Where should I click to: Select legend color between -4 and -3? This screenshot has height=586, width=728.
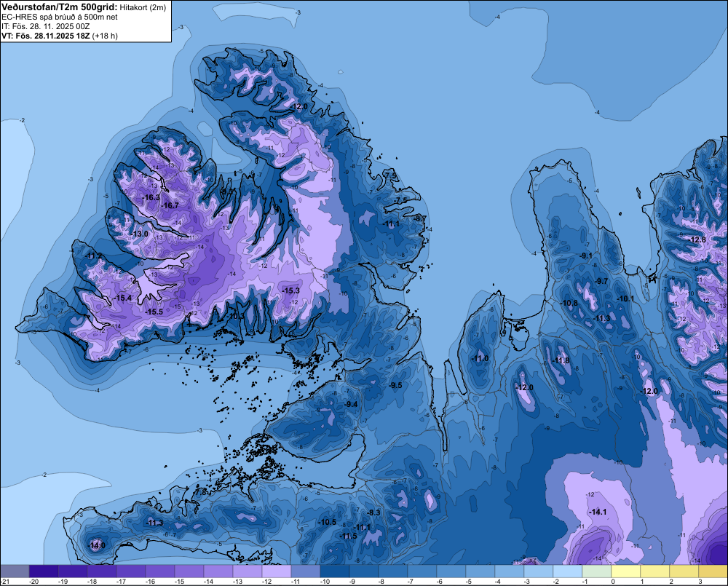[510, 571]
